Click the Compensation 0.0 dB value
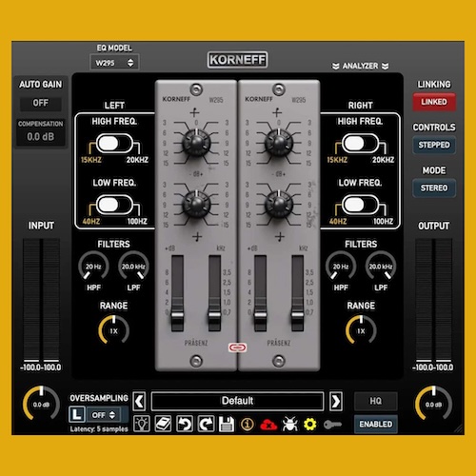The height and width of the screenshot is (476, 476). click(x=41, y=137)
